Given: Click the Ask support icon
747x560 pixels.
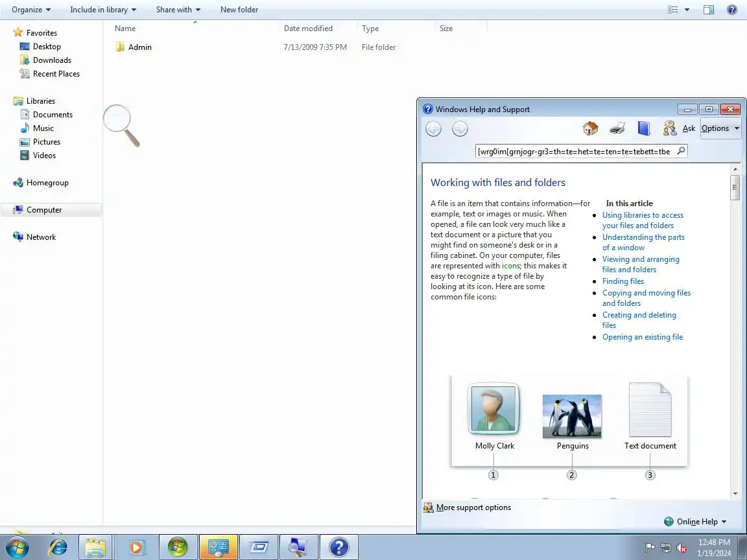Looking at the screenshot, I should (x=670, y=128).
